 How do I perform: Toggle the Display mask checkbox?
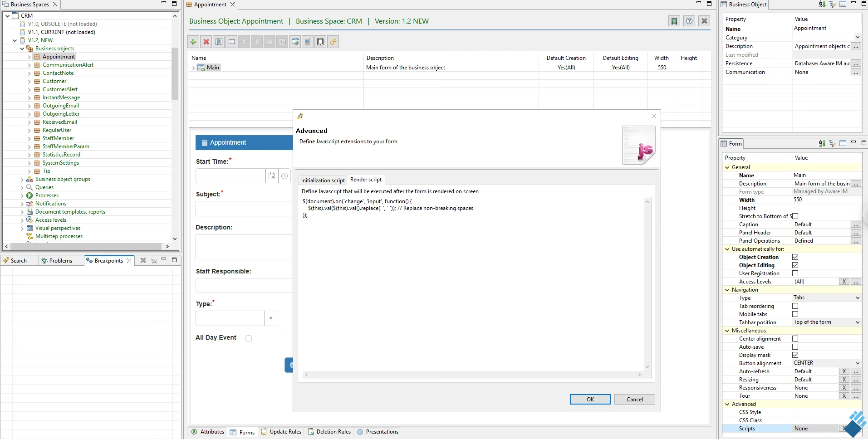(x=795, y=355)
